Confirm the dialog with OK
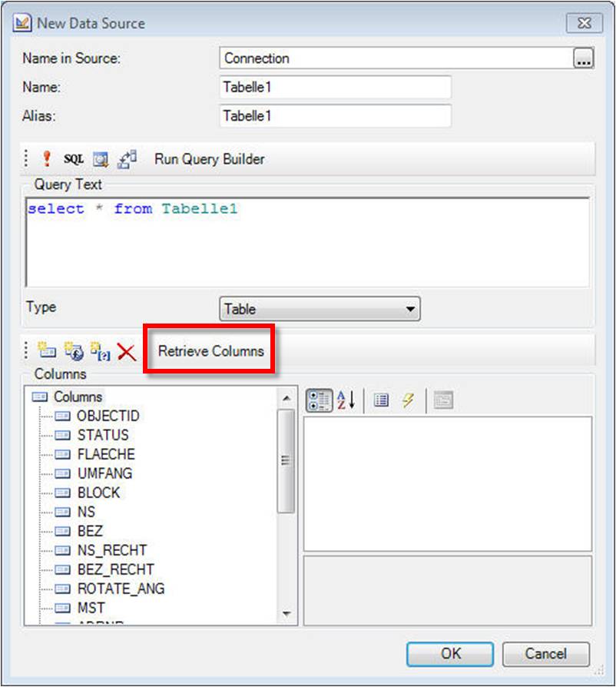The height and width of the screenshot is (687, 616). click(449, 654)
